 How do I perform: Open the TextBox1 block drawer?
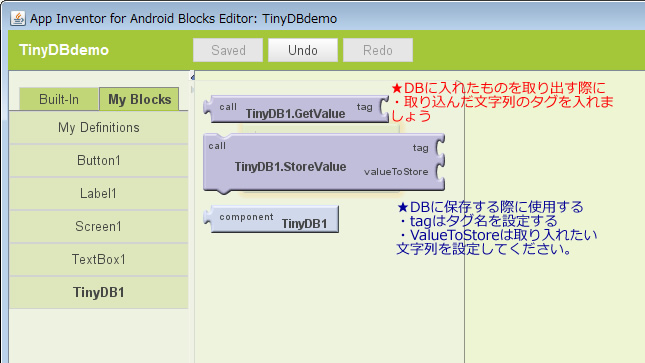(99, 259)
